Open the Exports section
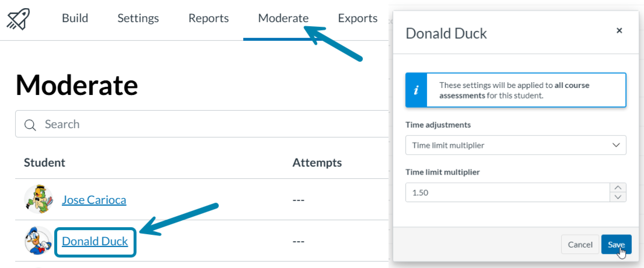The height and width of the screenshot is (268, 644). click(x=358, y=18)
